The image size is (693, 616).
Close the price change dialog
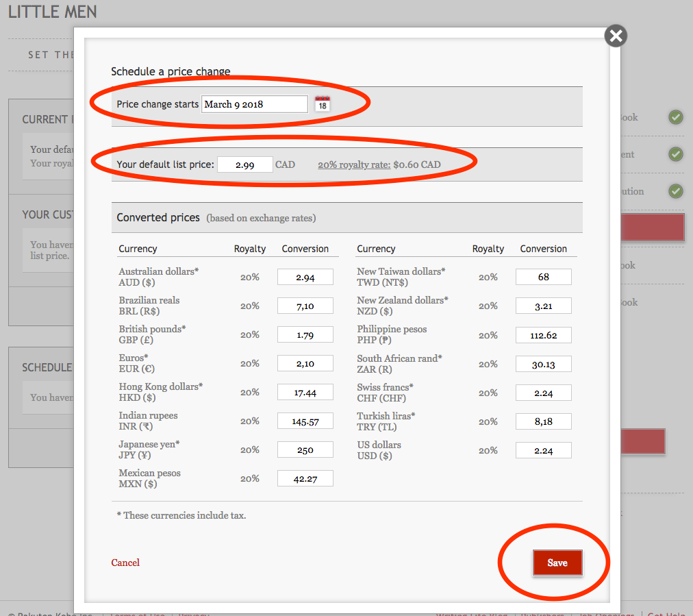(616, 36)
